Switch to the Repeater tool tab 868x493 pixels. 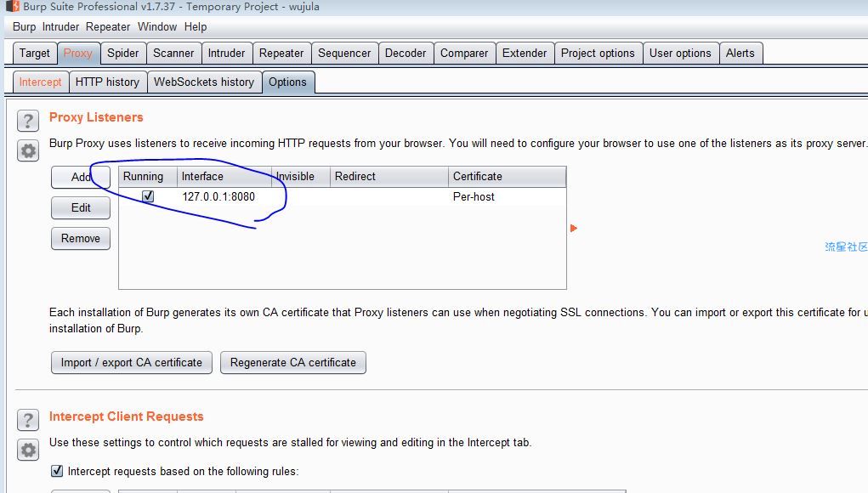tap(281, 53)
